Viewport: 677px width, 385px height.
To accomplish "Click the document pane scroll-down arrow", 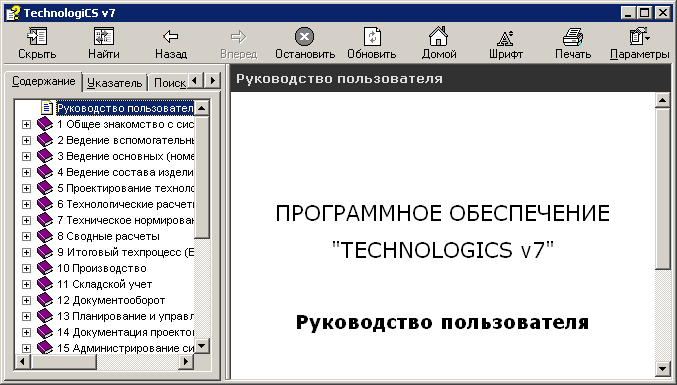I will pyautogui.click(x=662, y=368).
